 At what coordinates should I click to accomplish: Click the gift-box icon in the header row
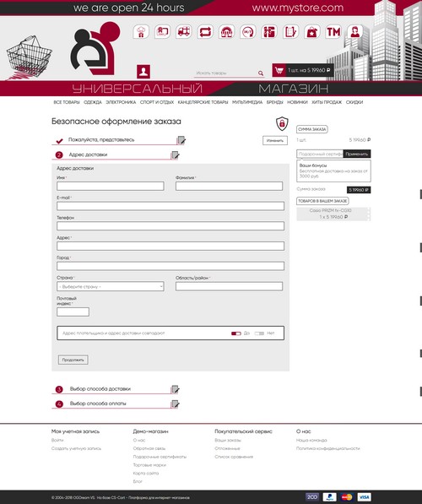[x=141, y=32]
